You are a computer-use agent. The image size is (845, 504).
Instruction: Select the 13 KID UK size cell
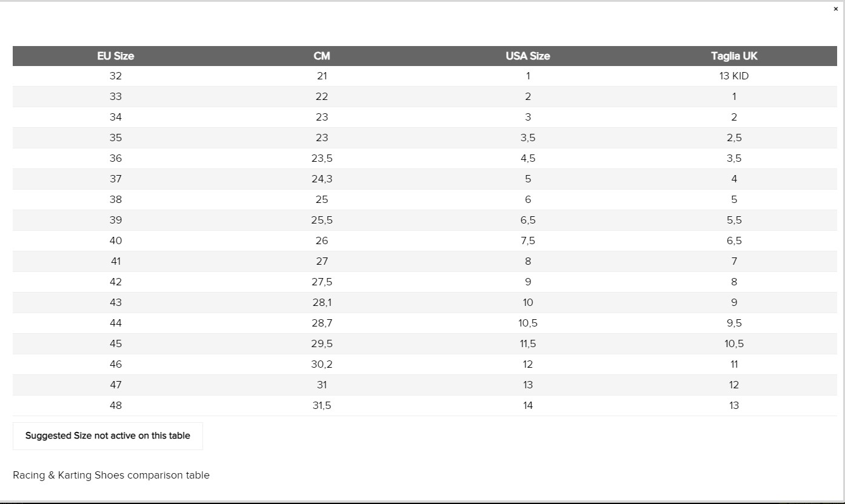pos(734,76)
